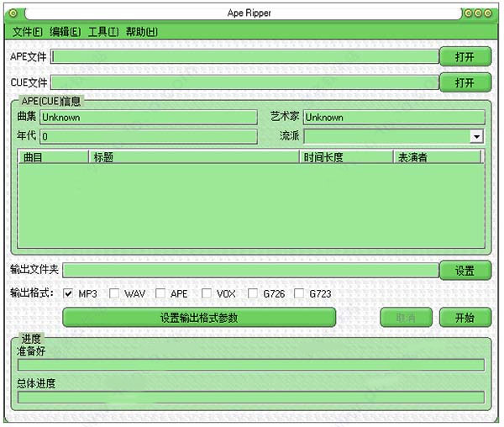Image resolution: width=504 pixels, height=427 pixels.
Task: Click the 年代 year field
Action: (x=149, y=137)
